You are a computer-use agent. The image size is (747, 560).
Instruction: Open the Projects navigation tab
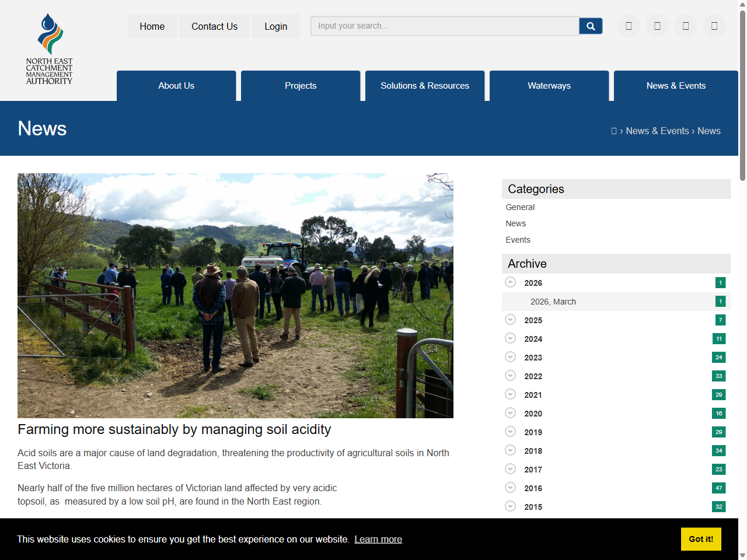(301, 86)
